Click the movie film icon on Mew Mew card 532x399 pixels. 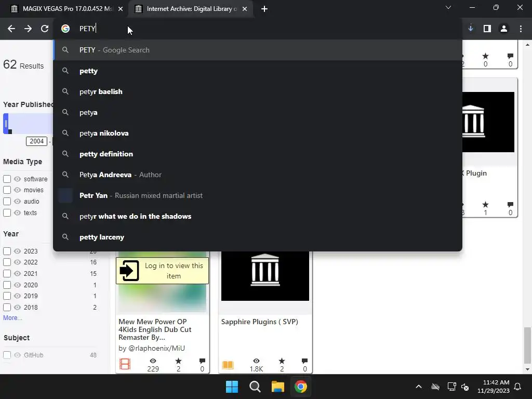[x=125, y=364]
